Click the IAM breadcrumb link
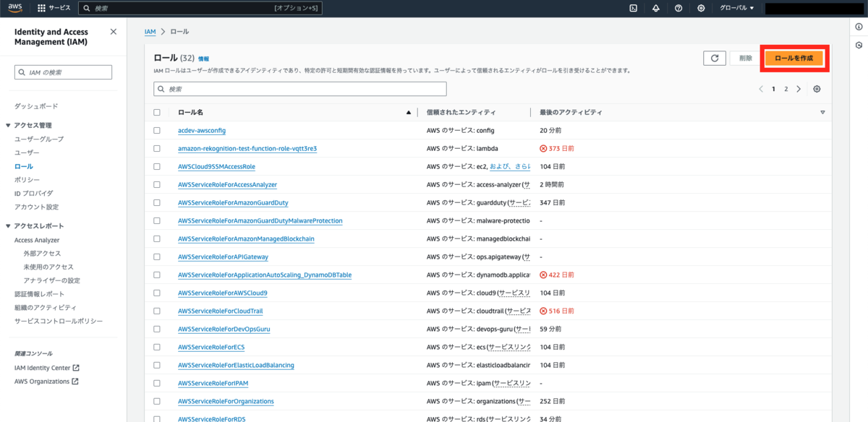This screenshot has width=868, height=422. pos(150,32)
